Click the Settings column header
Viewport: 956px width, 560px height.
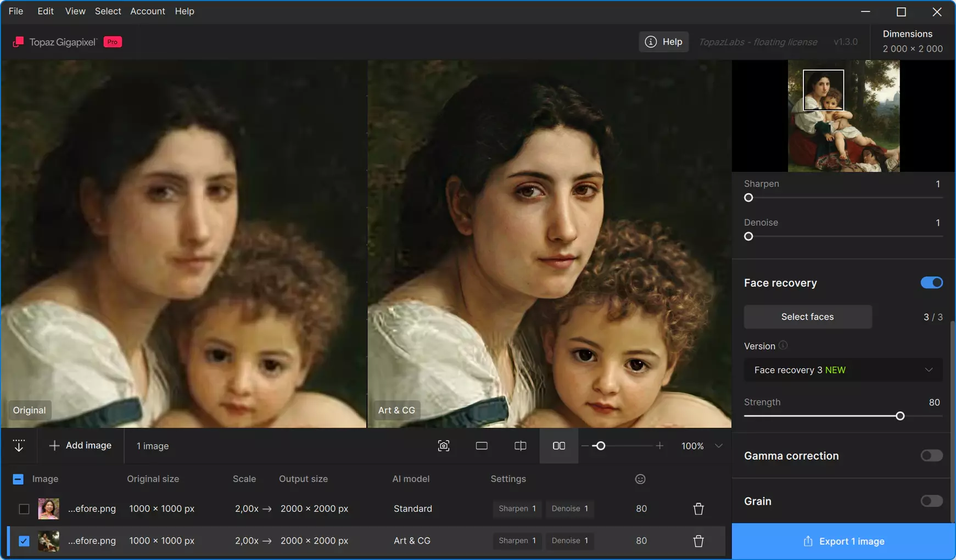[x=508, y=479]
